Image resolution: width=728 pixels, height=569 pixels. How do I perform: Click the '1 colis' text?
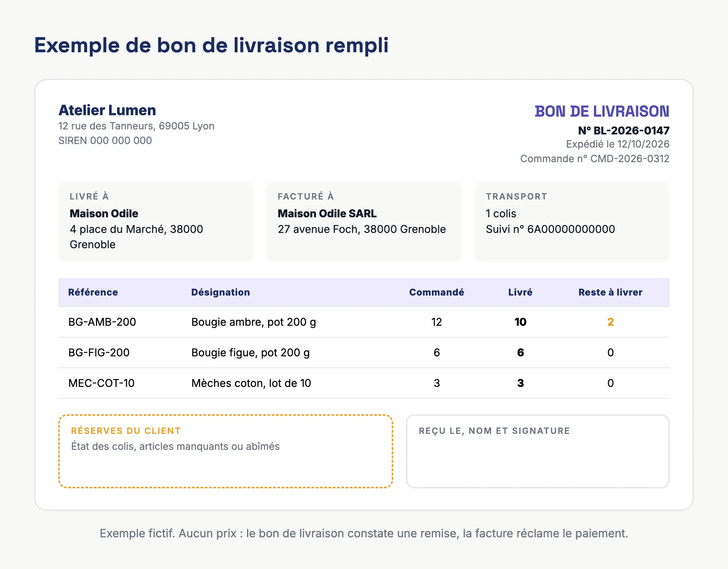click(501, 213)
